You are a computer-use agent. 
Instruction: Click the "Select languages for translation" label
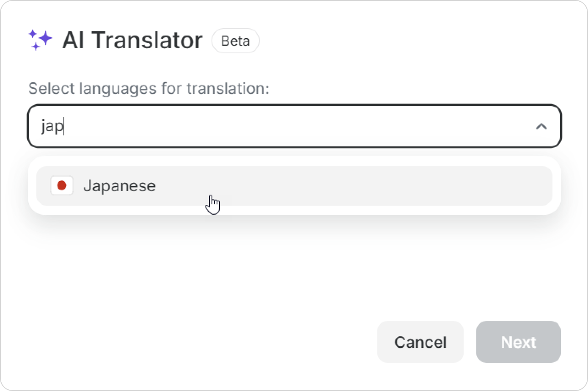pos(148,88)
